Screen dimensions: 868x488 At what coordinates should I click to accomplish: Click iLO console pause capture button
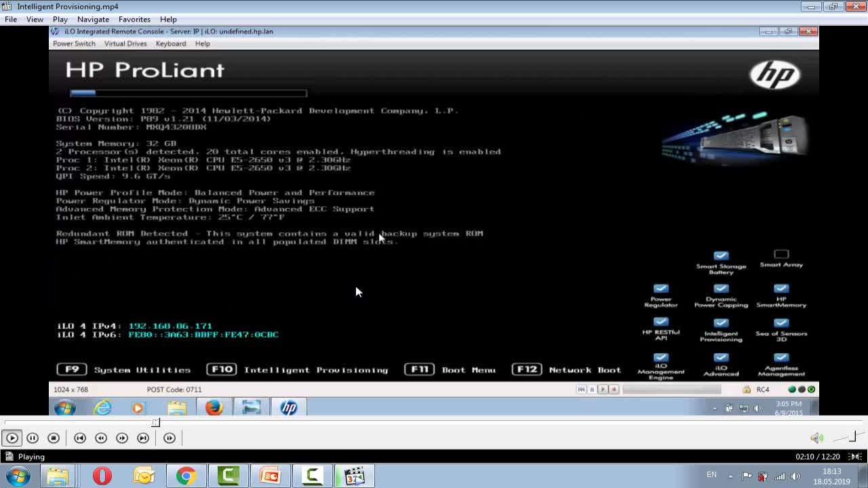pyautogui.click(x=592, y=389)
